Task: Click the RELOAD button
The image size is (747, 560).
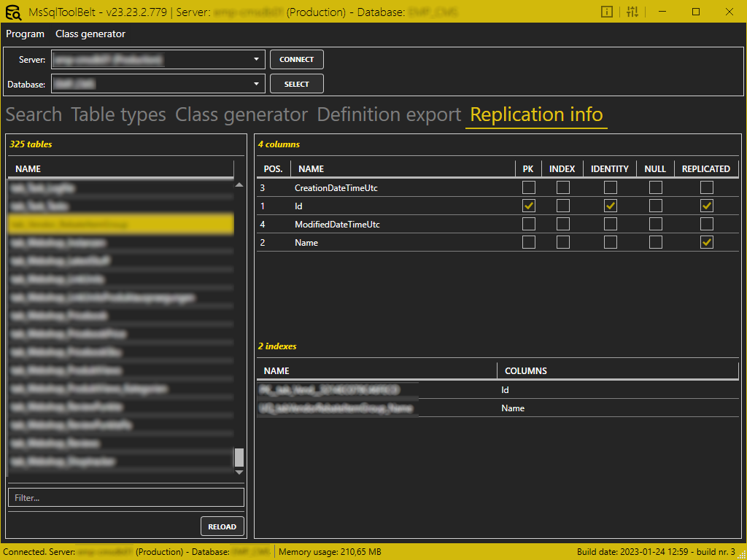Action: click(x=222, y=526)
